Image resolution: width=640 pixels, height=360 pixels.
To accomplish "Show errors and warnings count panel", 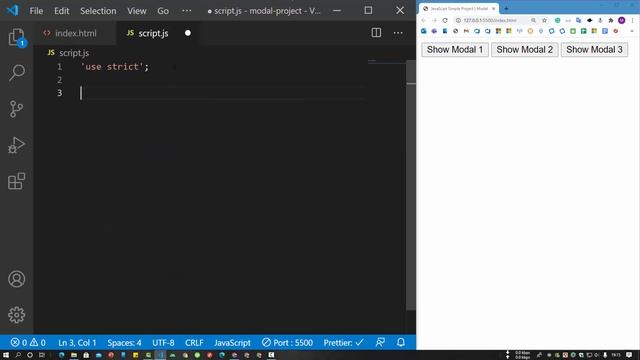I will 28,342.
